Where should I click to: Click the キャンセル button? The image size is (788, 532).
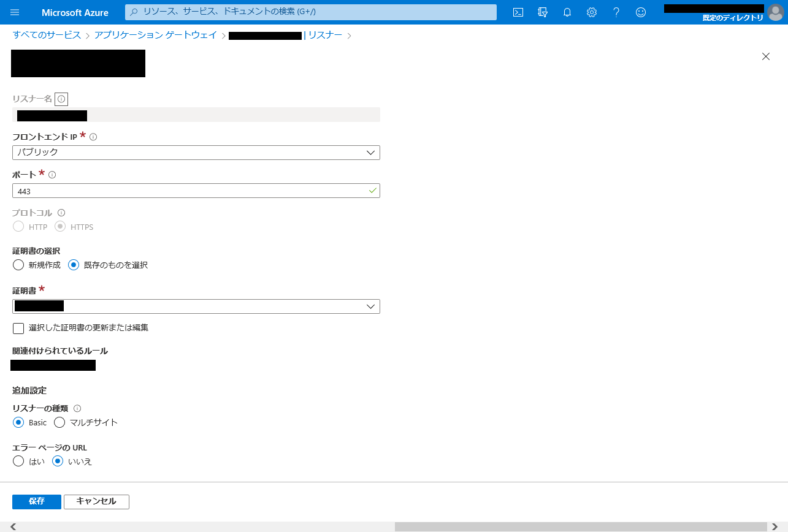click(x=96, y=501)
